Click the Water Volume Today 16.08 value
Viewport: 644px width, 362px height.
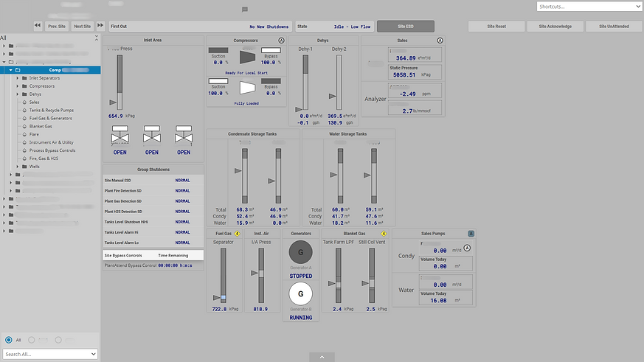coord(438,300)
